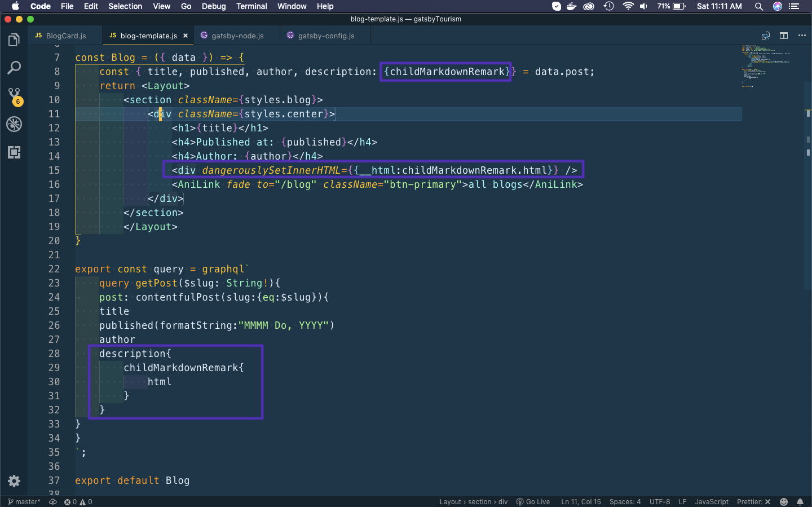Viewport: 812px width, 507px height.
Task: Open the Debug view icon
Action: click(14, 124)
